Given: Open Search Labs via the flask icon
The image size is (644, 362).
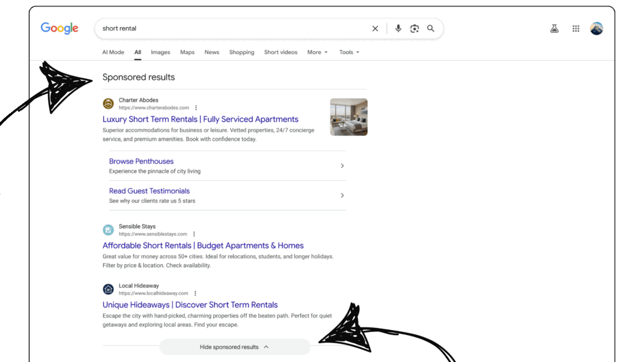Looking at the screenshot, I should [x=554, y=28].
